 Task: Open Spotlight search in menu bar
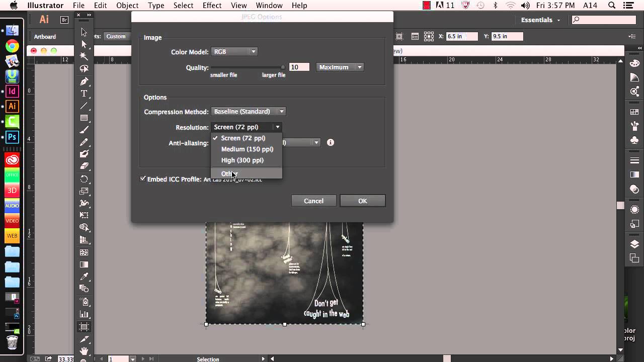coord(612,6)
